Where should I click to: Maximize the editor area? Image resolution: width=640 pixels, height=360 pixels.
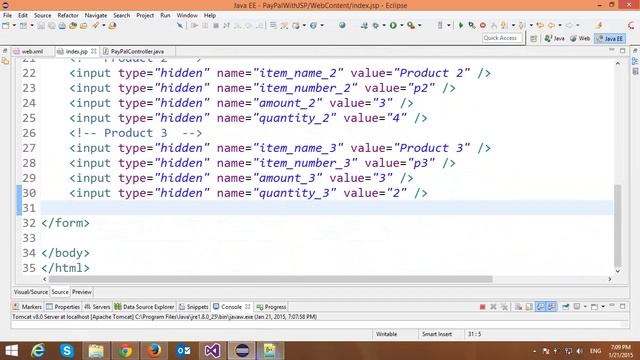(x=622, y=51)
